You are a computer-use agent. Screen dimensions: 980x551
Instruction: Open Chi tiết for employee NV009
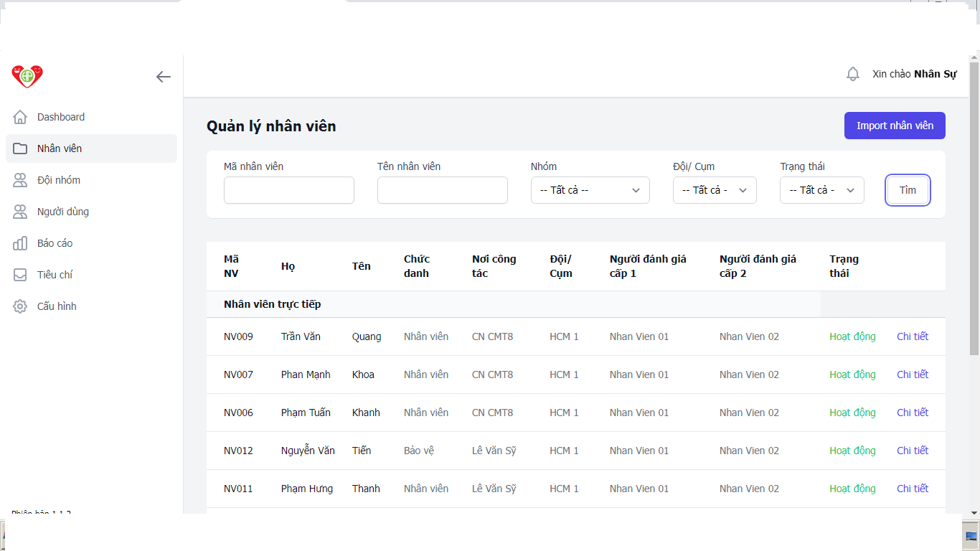tap(912, 336)
